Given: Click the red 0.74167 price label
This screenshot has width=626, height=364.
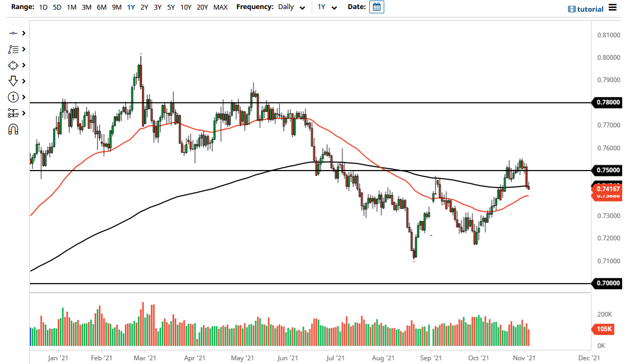Looking at the screenshot, I should tap(607, 189).
